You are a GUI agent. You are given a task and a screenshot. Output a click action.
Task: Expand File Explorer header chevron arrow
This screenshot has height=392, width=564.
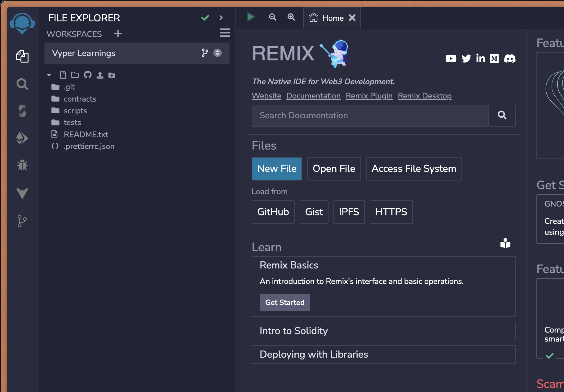(221, 18)
